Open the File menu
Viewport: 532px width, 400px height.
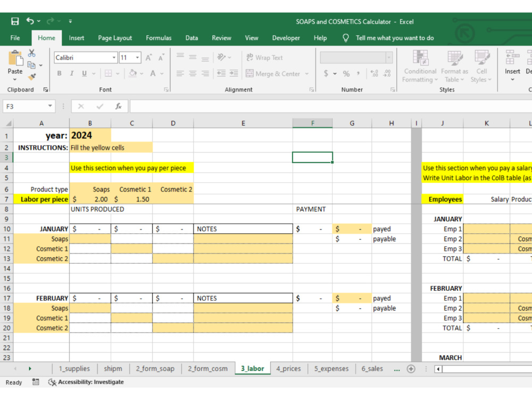(x=15, y=38)
